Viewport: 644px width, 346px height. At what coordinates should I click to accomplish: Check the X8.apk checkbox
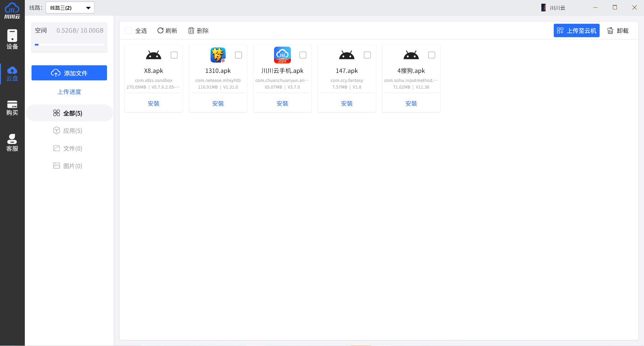(x=174, y=55)
